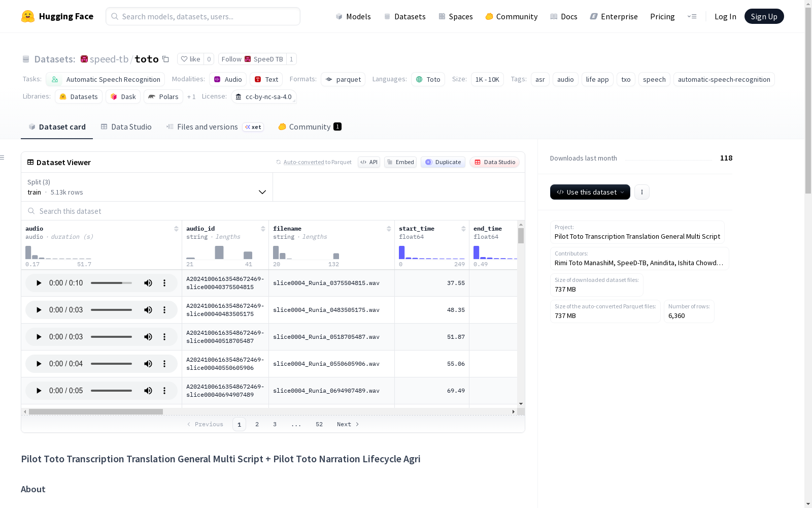Open the API button in Dataset Viewer
This screenshot has width=812, height=508.
point(369,162)
